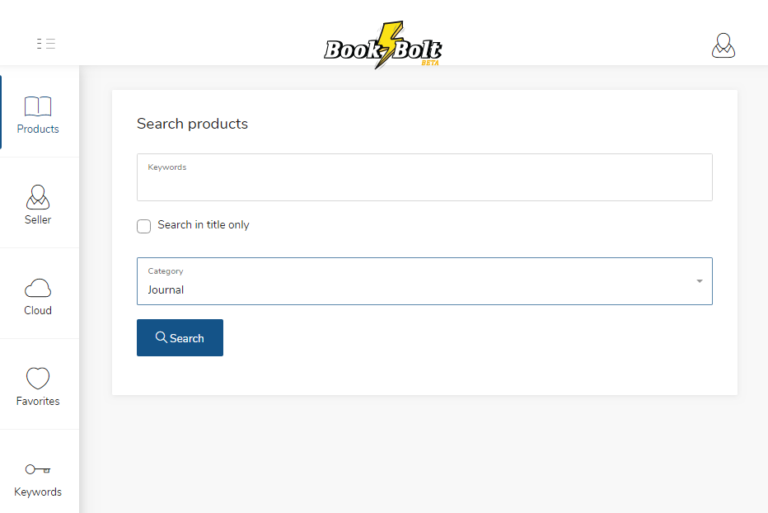
Task: Enable the Search in title only checkbox
Action: [x=144, y=226]
